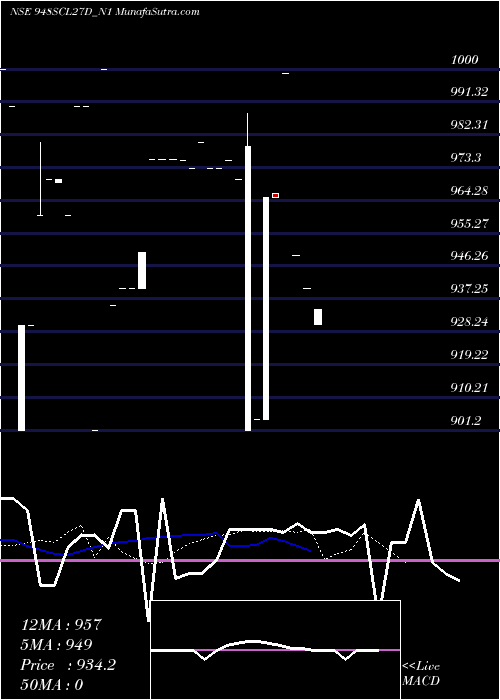Click the small red candlestick
This screenshot has height=700, width=500.
click(x=275, y=196)
